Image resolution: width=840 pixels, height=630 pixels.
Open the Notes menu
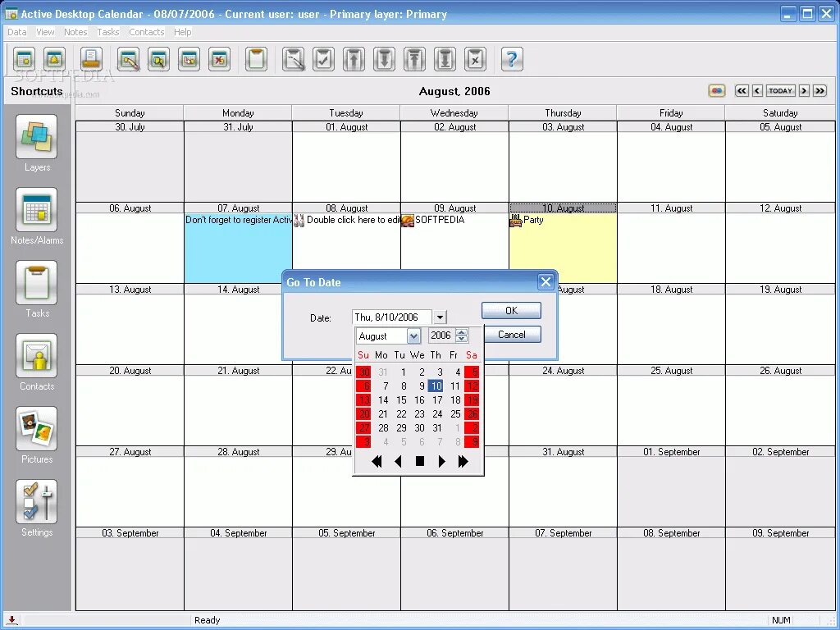pos(75,32)
